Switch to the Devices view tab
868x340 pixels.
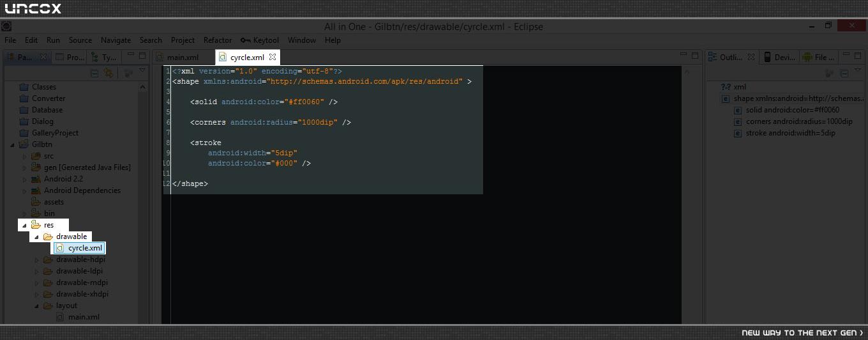pos(779,57)
